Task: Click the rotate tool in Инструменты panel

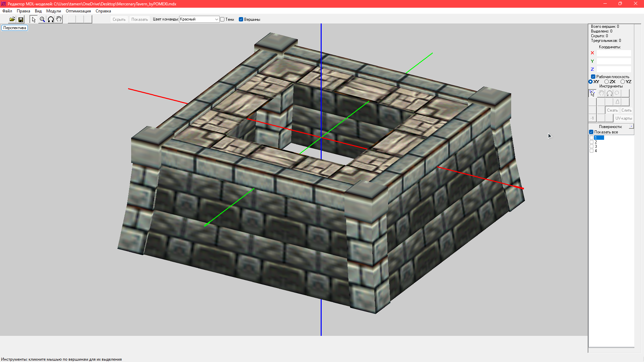Action: click(609, 94)
